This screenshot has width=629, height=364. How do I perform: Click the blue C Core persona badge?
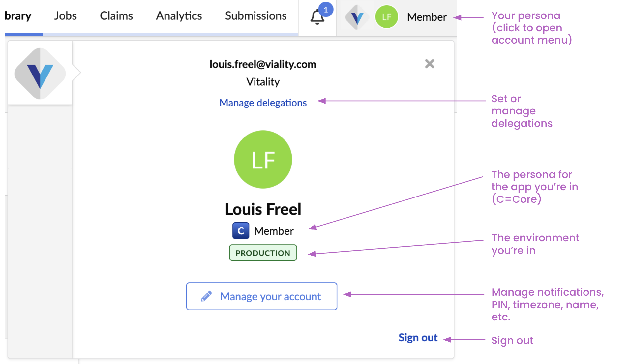coord(241,231)
